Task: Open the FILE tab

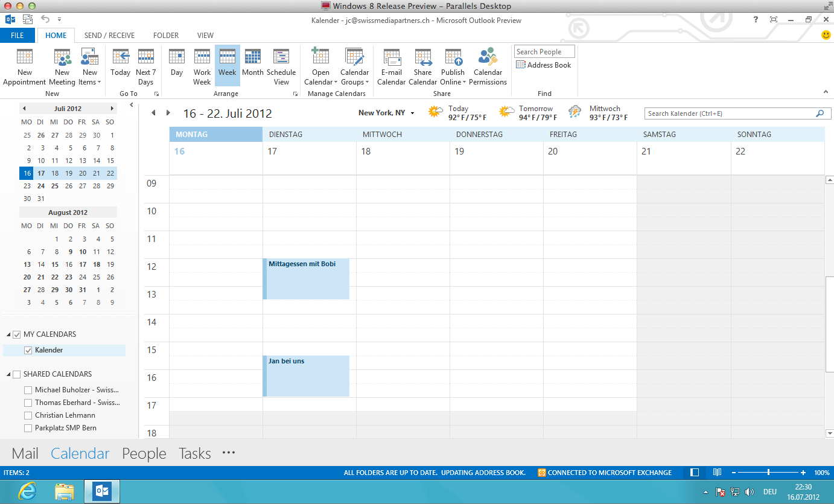Action: click(x=18, y=36)
